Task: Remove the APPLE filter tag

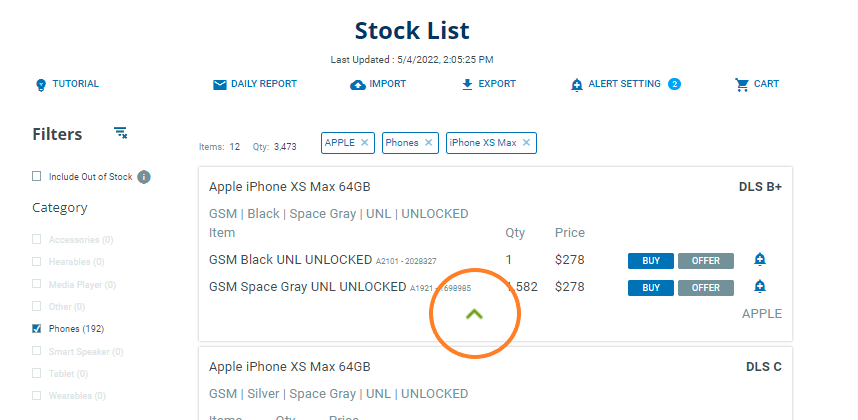Action: [x=365, y=143]
